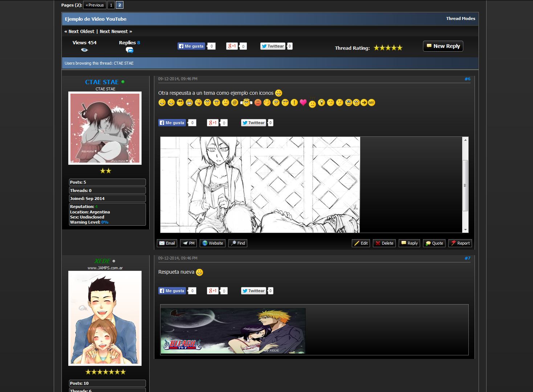533x392 pixels.
Task: Click Me gusta in post #7
Action: click(172, 291)
